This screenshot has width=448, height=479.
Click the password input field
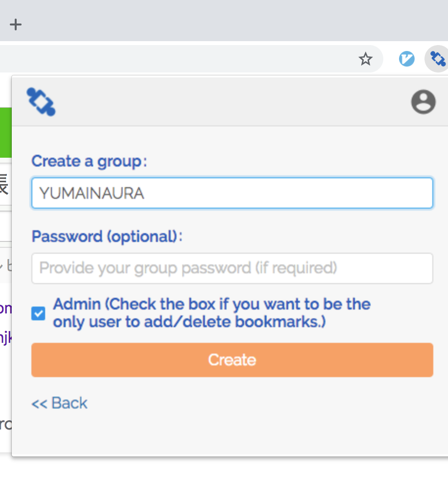point(232,268)
